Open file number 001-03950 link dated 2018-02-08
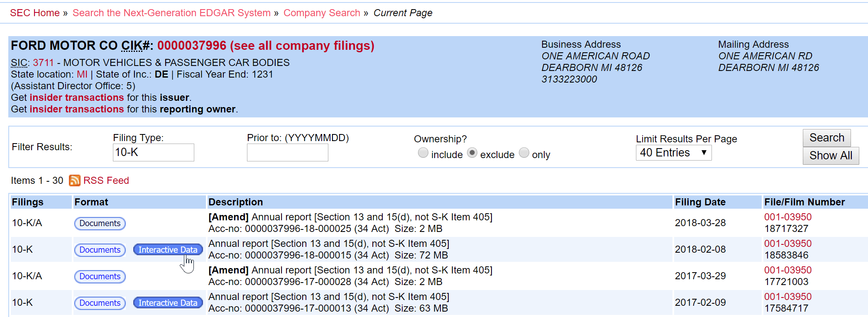The width and height of the screenshot is (868, 317). point(788,244)
